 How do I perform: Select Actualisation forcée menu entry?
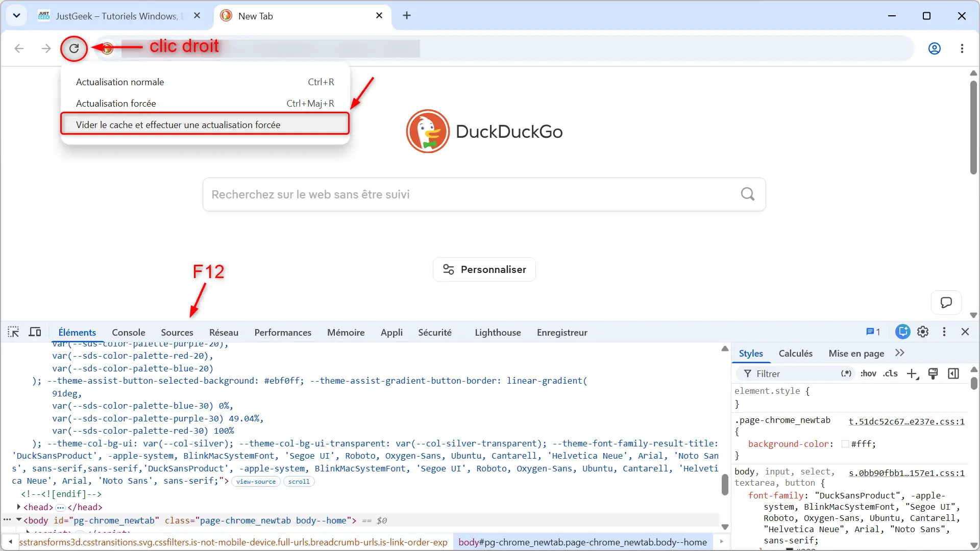coord(205,104)
